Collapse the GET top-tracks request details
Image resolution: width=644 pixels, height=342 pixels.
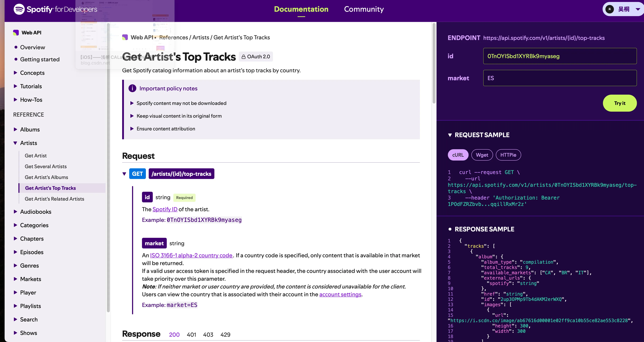tap(124, 174)
